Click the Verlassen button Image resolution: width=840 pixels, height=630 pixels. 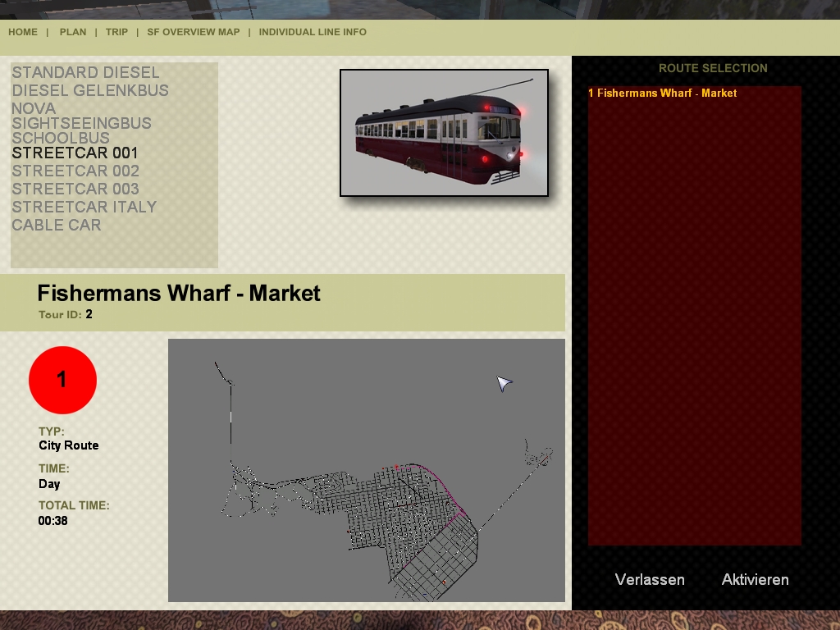(650, 580)
